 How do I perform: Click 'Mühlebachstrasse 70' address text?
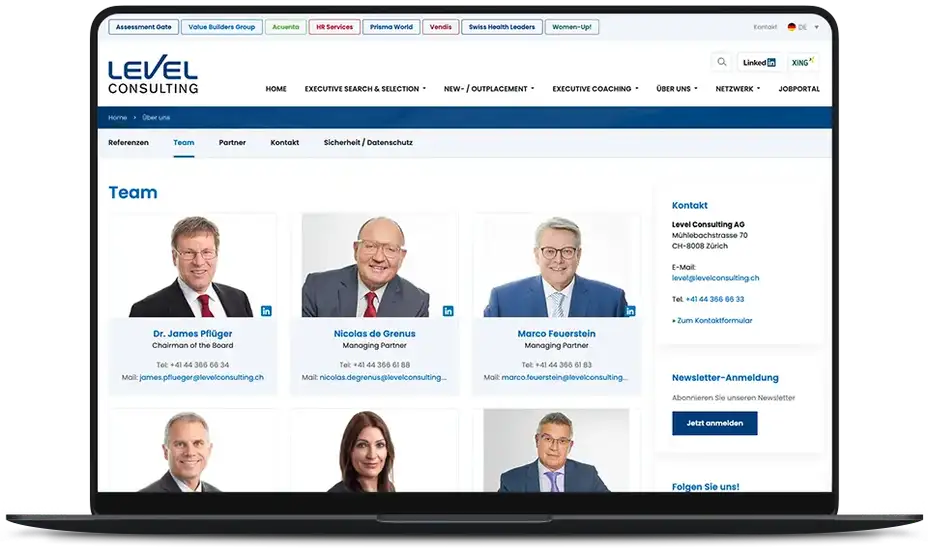[x=710, y=236]
